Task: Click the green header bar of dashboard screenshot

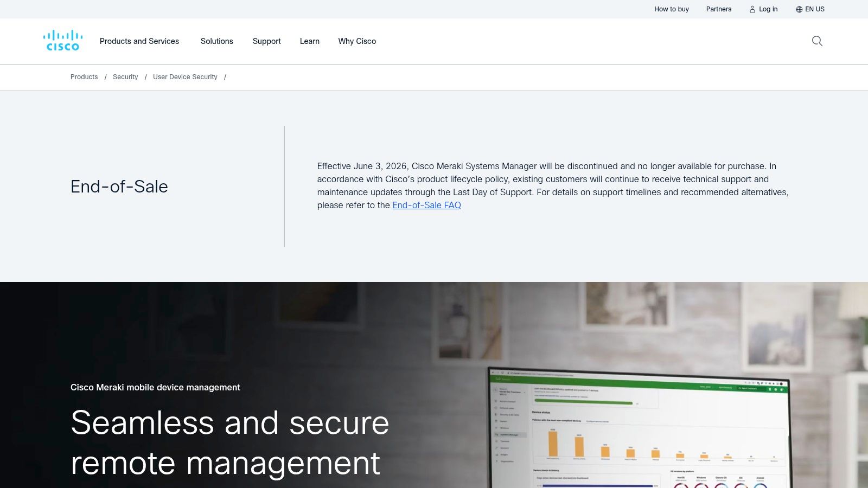Action: click(640, 382)
